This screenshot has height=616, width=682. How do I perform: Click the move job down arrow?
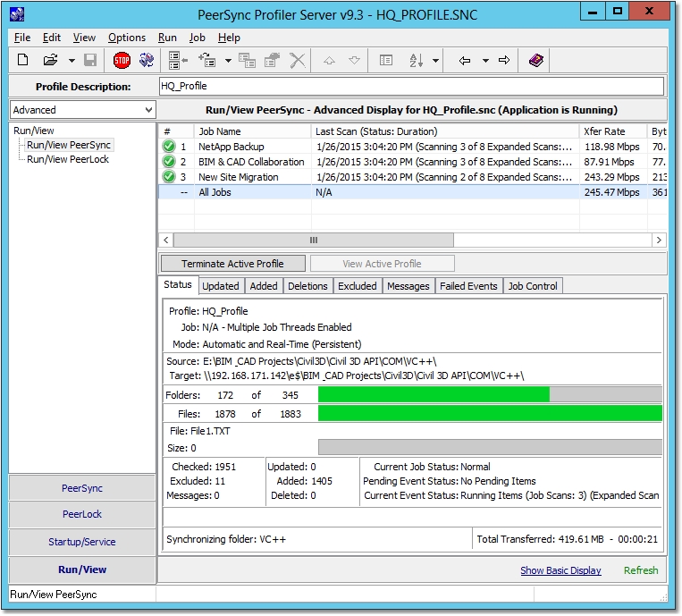(x=355, y=60)
